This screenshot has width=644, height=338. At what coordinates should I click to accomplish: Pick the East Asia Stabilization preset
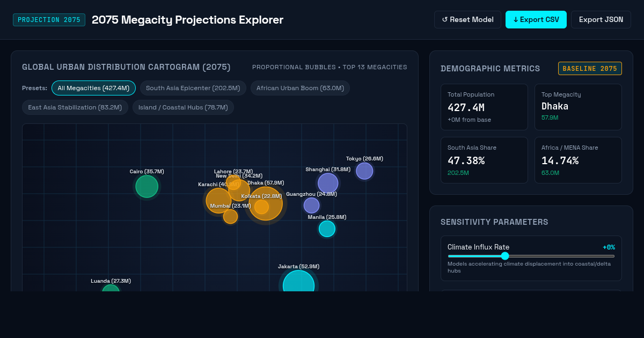pyautogui.click(x=75, y=107)
